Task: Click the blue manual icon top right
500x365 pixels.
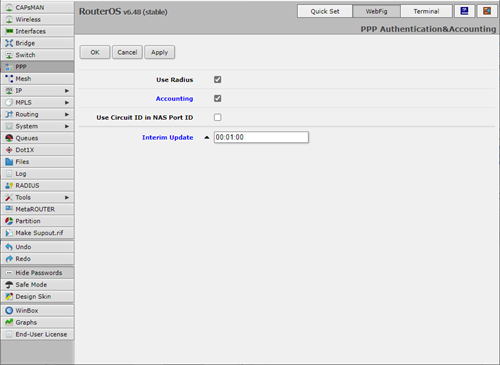Action: click(x=464, y=11)
